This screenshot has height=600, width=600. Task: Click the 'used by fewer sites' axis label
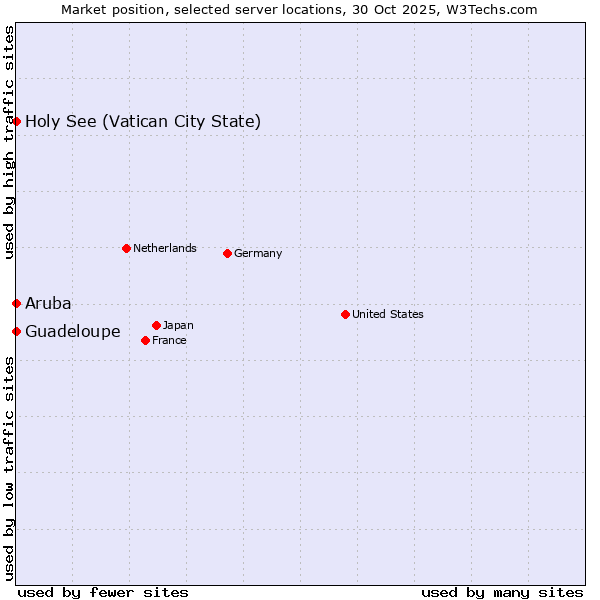pos(103,592)
